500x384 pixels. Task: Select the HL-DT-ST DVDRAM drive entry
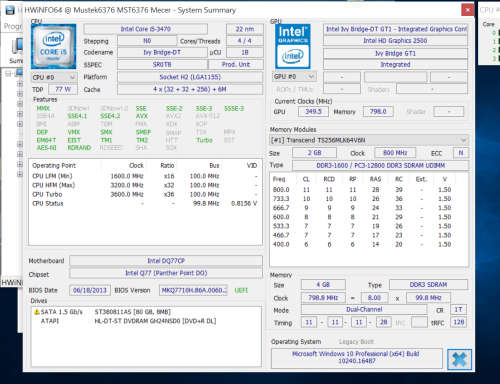[x=155, y=321]
